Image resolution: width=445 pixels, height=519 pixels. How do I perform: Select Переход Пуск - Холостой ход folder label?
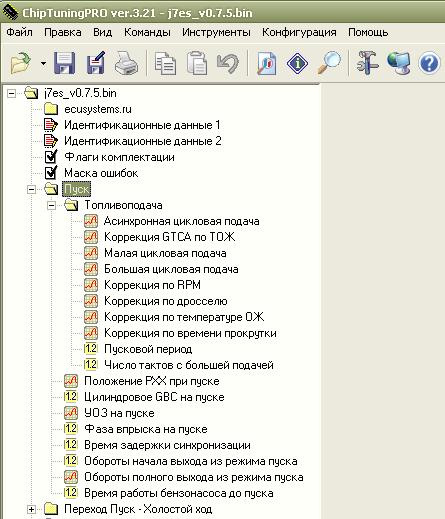coord(138,509)
